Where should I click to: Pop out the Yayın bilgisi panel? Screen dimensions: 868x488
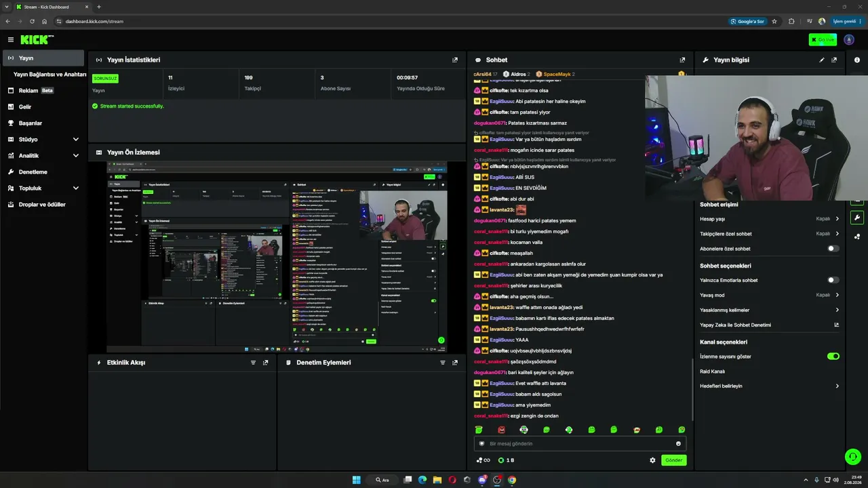(834, 60)
